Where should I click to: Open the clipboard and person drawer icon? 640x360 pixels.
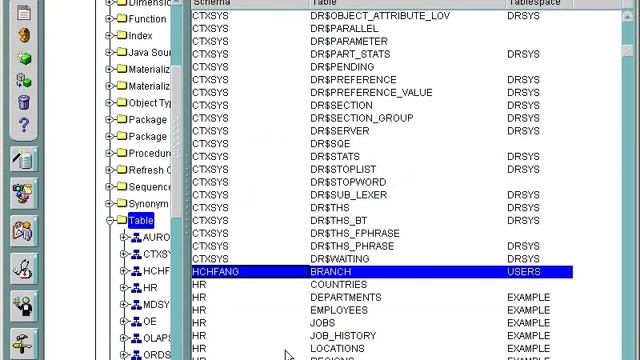coord(24,231)
